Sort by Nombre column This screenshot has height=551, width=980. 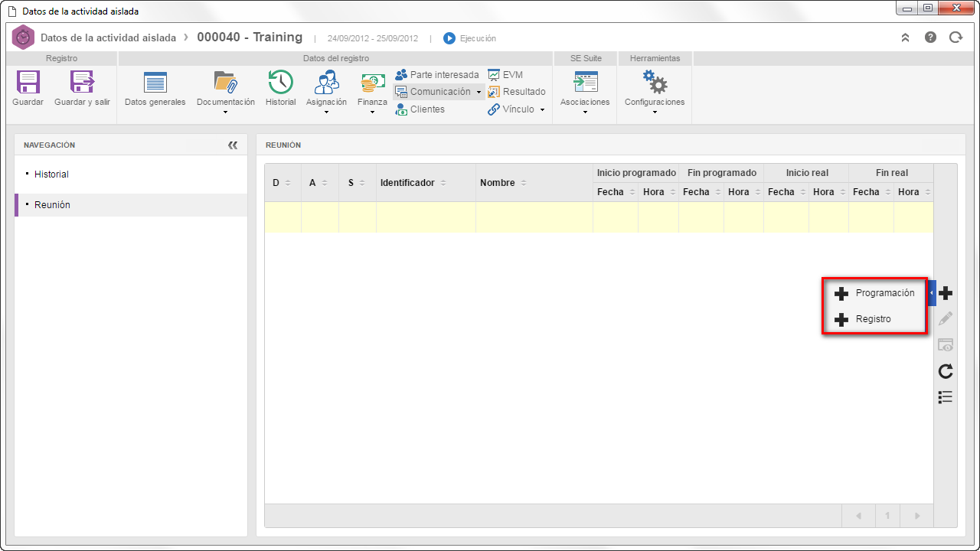534,183
